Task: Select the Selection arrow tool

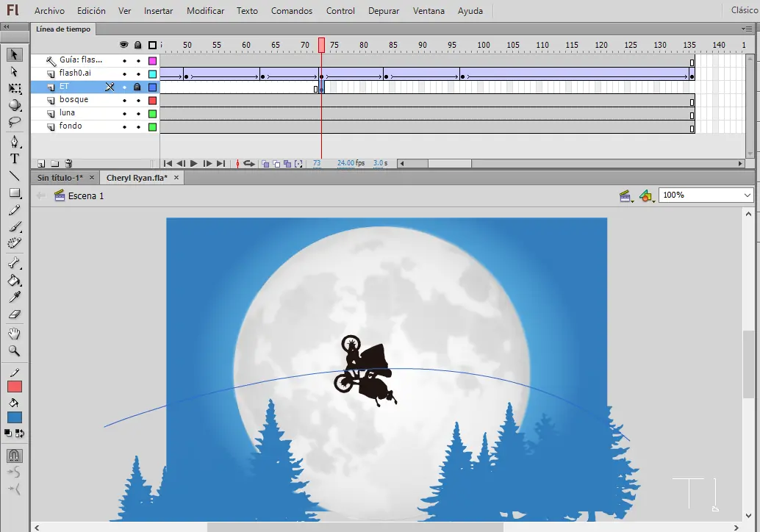Action: click(14, 55)
